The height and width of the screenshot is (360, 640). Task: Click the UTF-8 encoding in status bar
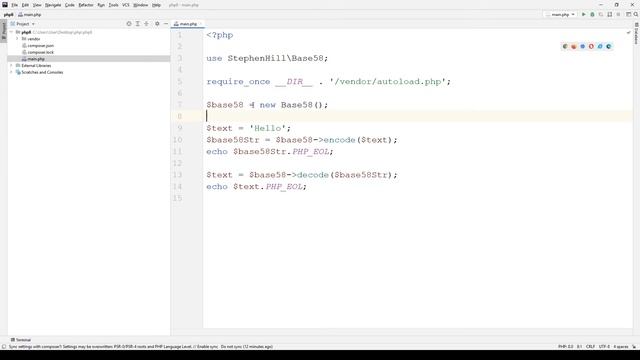tap(604, 347)
